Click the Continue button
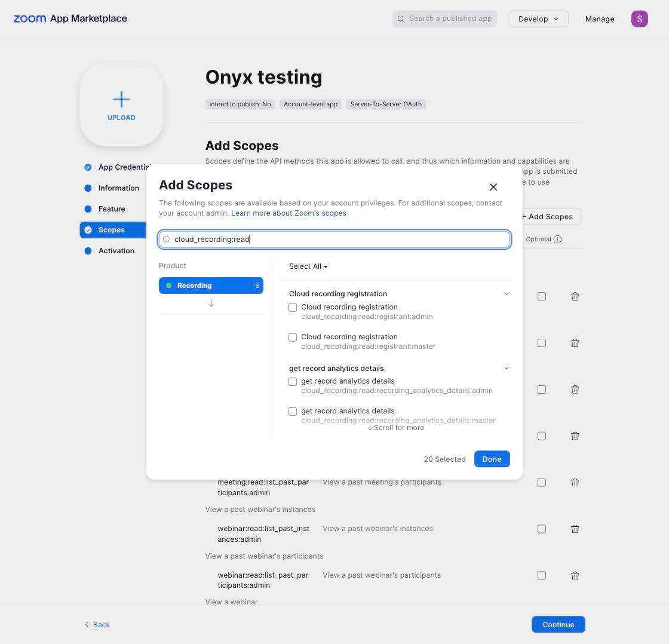 558,624
